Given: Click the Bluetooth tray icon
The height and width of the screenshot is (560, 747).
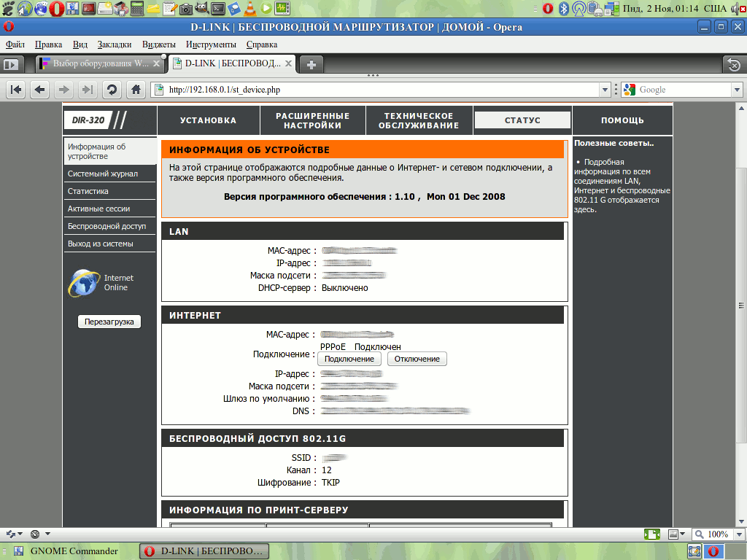Looking at the screenshot, I should [564, 8].
